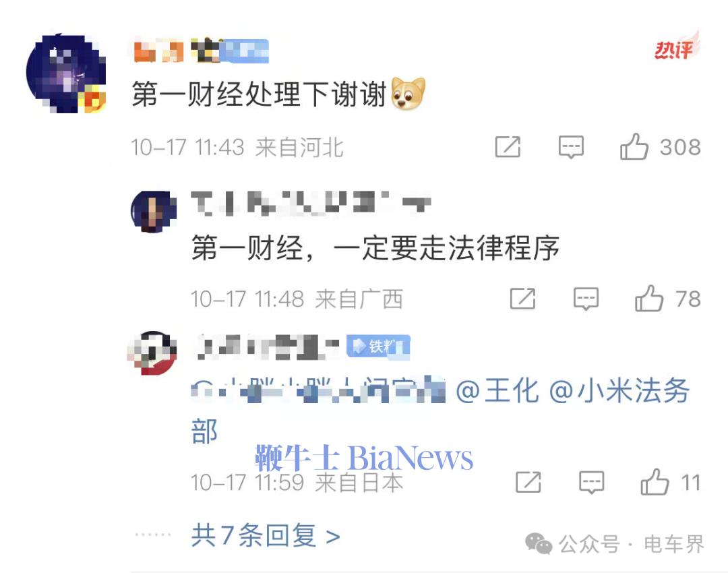Expand all replies via 共7条回复
This screenshot has height=573, width=728.
(x=266, y=535)
